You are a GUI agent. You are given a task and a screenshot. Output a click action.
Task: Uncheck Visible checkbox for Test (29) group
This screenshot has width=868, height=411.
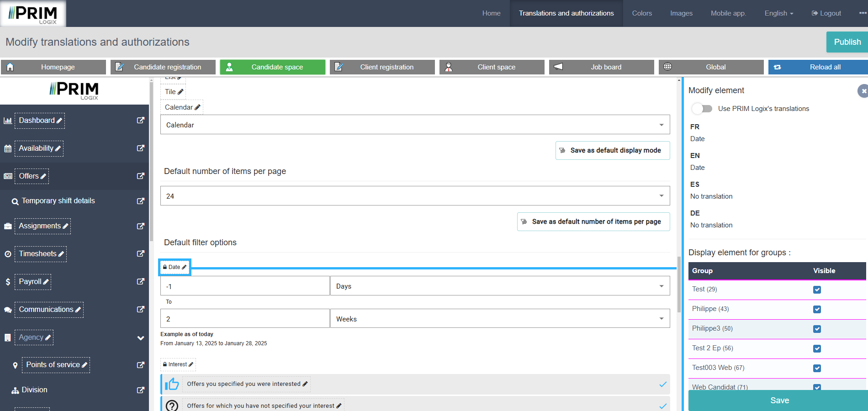pyautogui.click(x=817, y=290)
